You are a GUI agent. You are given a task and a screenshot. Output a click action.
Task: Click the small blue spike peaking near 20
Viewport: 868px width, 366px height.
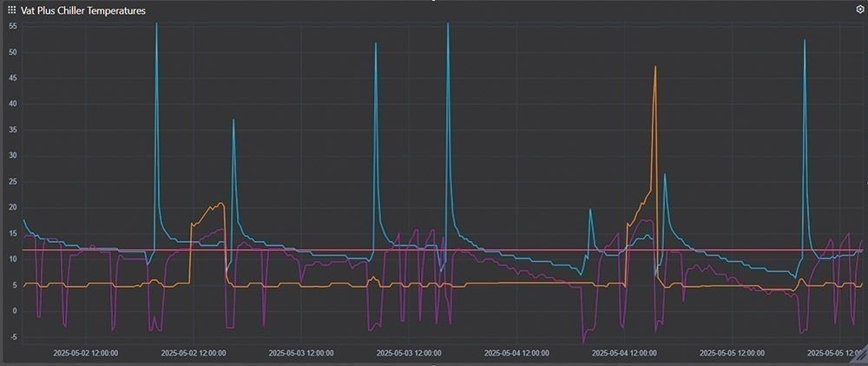[x=590, y=209]
